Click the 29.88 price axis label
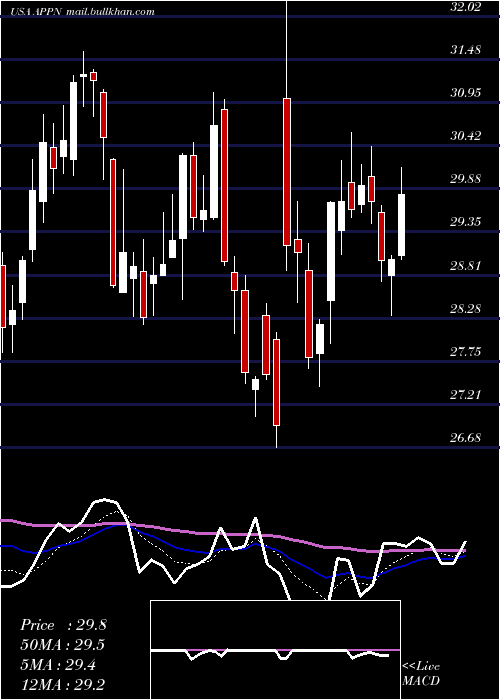The width and height of the screenshot is (500, 700). coord(466,179)
